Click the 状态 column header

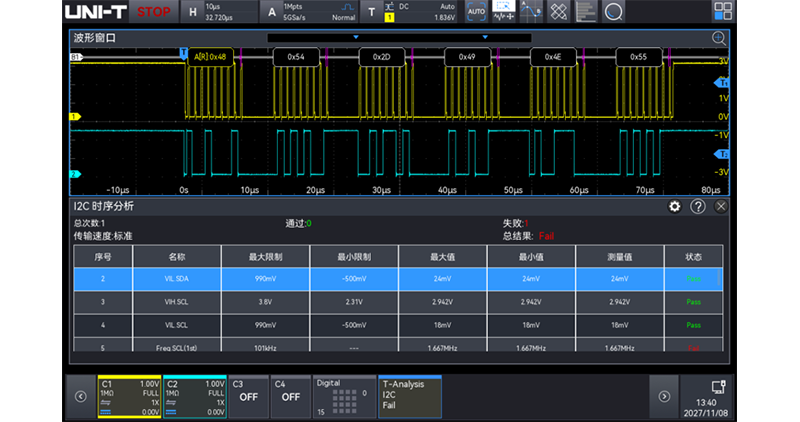(x=694, y=257)
